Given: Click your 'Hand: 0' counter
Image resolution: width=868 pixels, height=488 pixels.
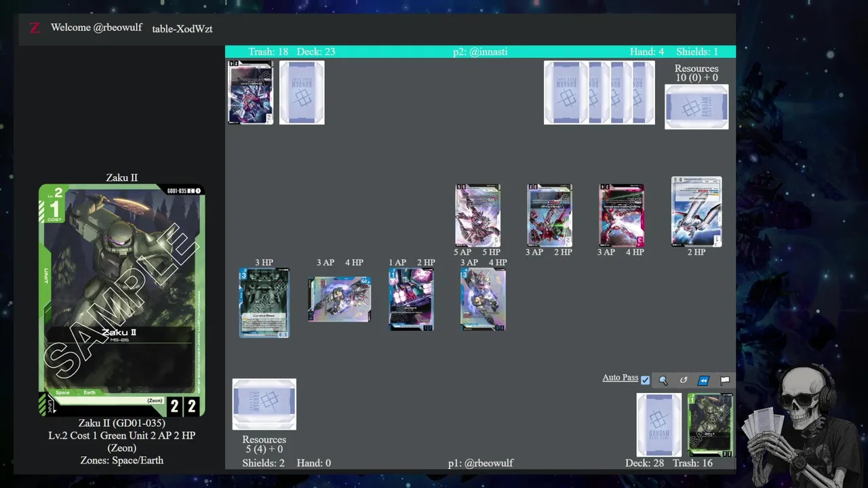Looking at the screenshot, I should [x=314, y=463].
